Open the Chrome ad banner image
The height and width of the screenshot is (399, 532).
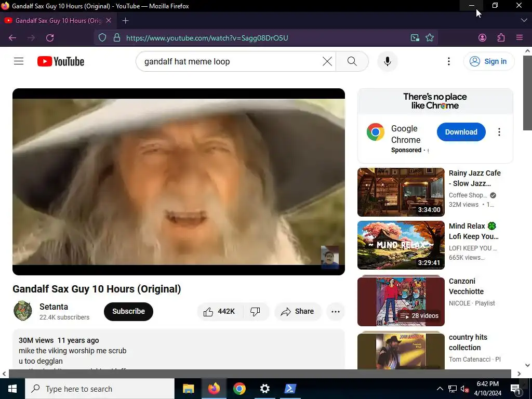point(435,101)
